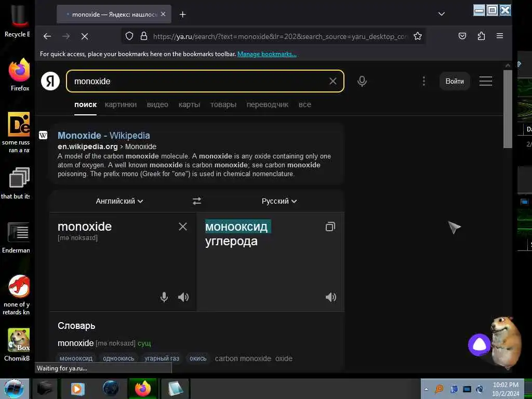
Task: Click the моноокcид dictionary chip
Action: point(76,358)
